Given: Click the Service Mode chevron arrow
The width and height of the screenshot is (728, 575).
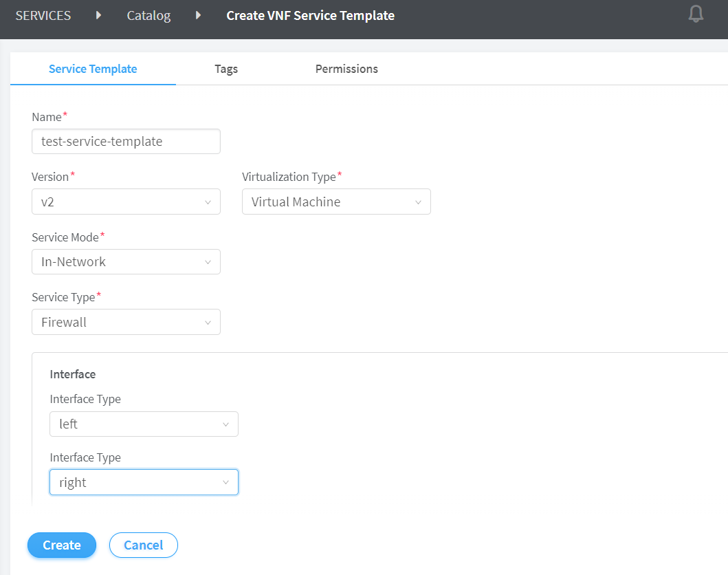Looking at the screenshot, I should pos(208,262).
